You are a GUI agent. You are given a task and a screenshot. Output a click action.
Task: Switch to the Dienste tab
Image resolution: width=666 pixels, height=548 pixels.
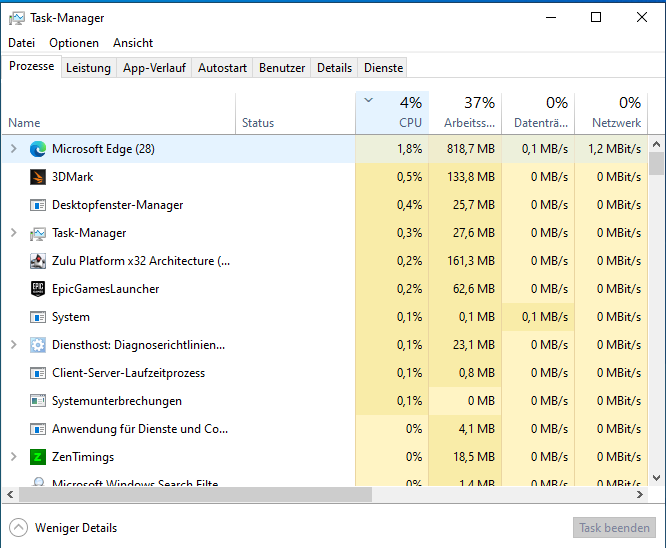coord(383,68)
